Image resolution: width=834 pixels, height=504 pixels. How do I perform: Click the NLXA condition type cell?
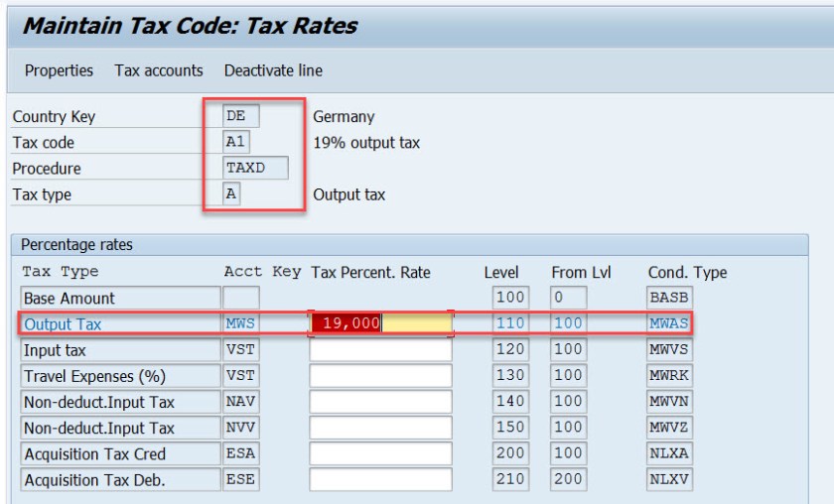click(669, 454)
